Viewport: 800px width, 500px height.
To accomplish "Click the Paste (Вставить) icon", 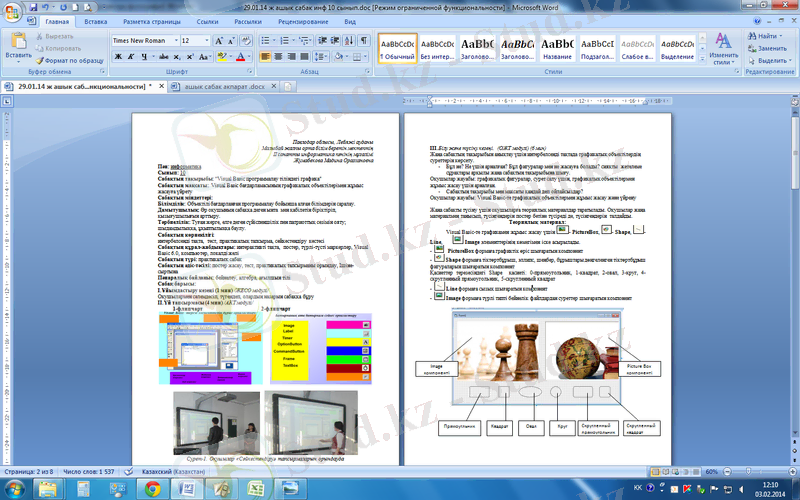I will point(18,44).
